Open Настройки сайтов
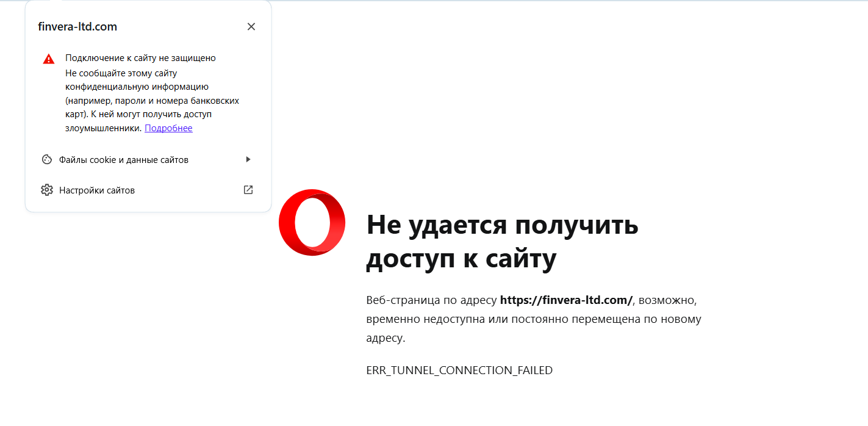 click(x=148, y=190)
